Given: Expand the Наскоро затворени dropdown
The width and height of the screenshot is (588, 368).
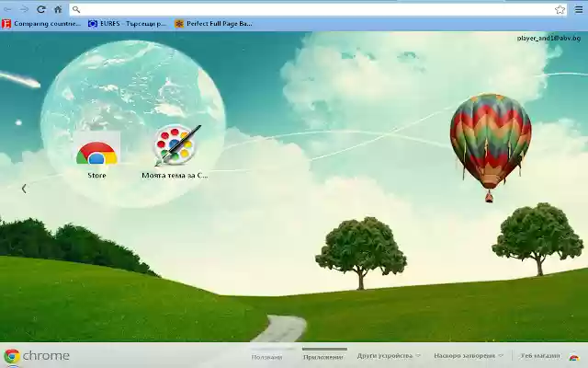Looking at the screenshot, I should click(x=469, y=356).
